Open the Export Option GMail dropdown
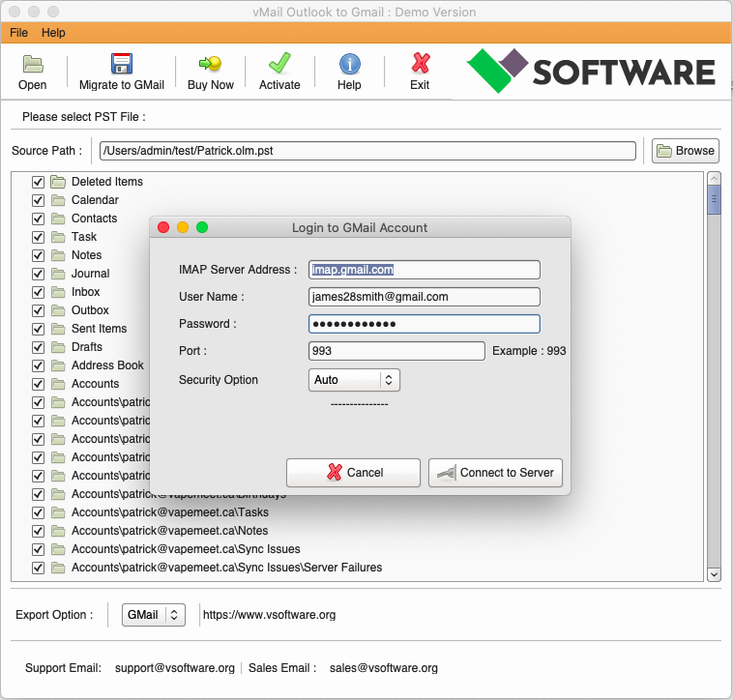This screenshot has width=733, height=700. pyautogui.click(x=154, y=615)
